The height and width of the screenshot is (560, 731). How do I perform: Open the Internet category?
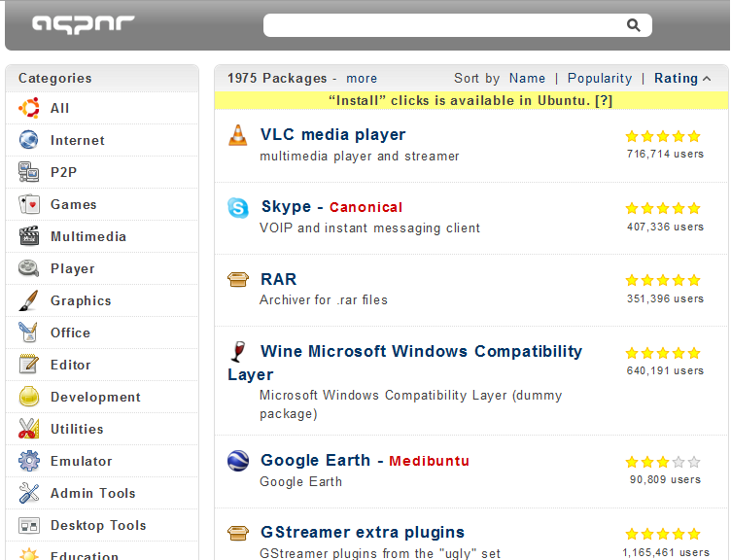point(77,140)
